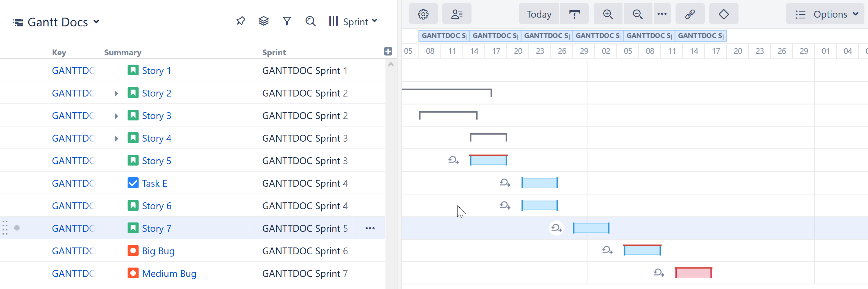Click the sprint scheduling arrow beside Story 5 bar
The image size is (868, 289).
453,160
